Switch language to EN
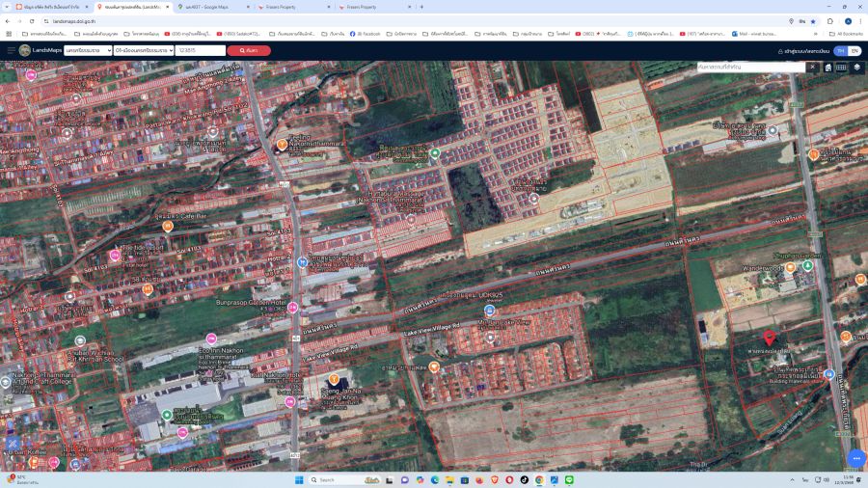The image size is (868, 488). coord(854,50)
